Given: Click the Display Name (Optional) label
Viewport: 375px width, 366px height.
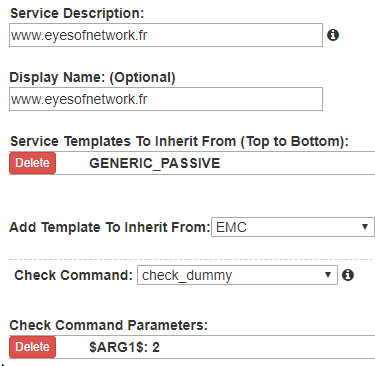Looking at the screenshot, I should point(92,77).
